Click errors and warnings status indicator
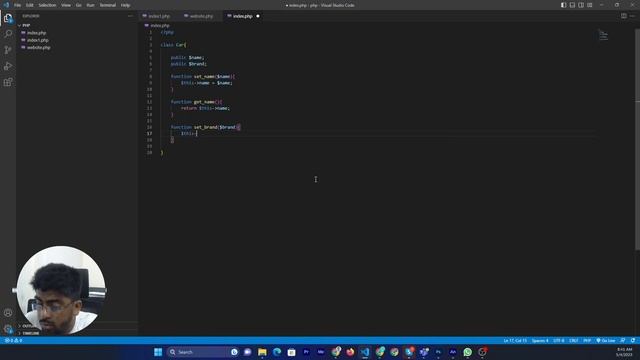Screen dimensions: 640x360 pyautogui.click(x=13, y=340)
